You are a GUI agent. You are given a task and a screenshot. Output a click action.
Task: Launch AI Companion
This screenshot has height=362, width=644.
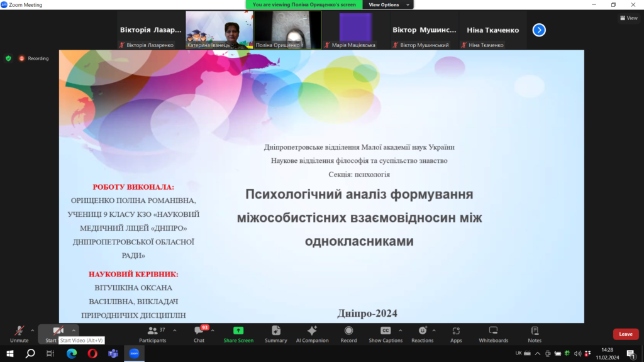[x=312, y=334]
